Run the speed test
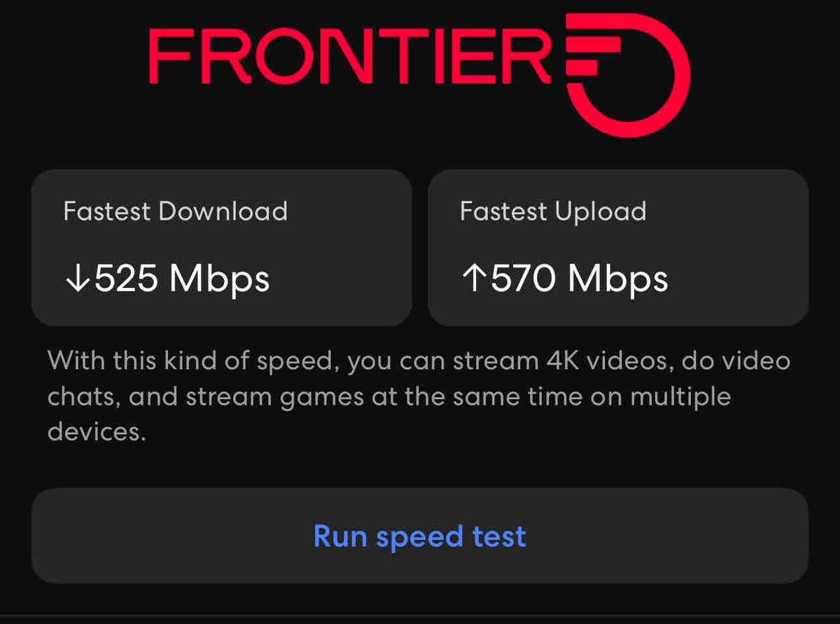The height and width of the screenshot is (624, 840). [420, 536]
